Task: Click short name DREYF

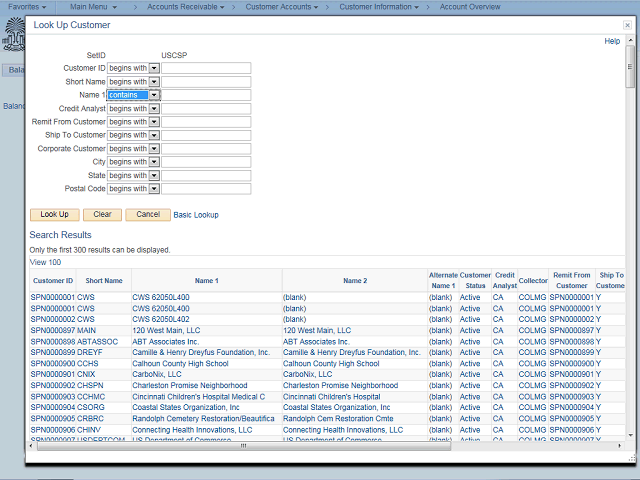Action: pyautogui.click(x=90, y=352)
